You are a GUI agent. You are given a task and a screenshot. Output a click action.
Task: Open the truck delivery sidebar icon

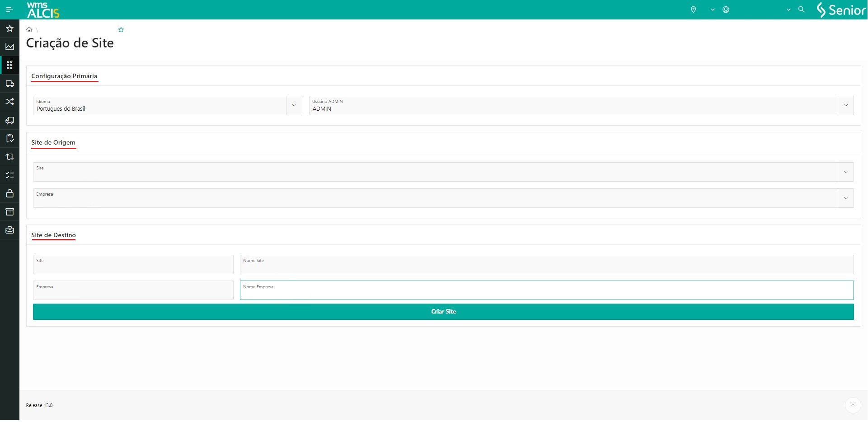click(x=9, y=84)
